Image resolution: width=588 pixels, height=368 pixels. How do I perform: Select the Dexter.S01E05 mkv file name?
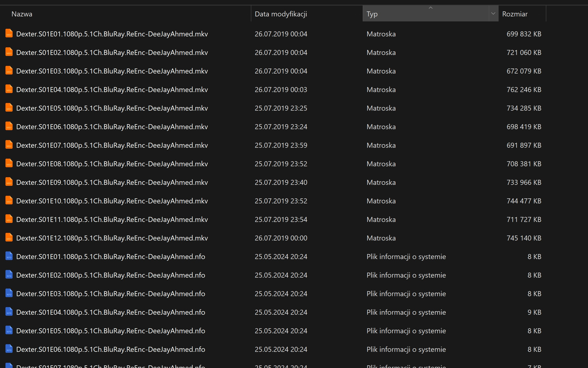(112, 108)
